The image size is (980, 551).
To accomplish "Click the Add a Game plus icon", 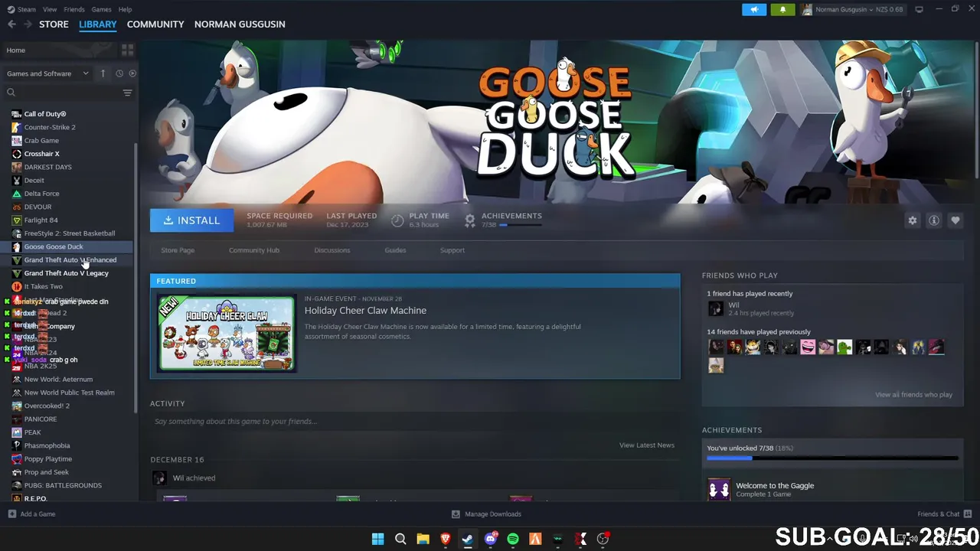I will pos(11,514).
